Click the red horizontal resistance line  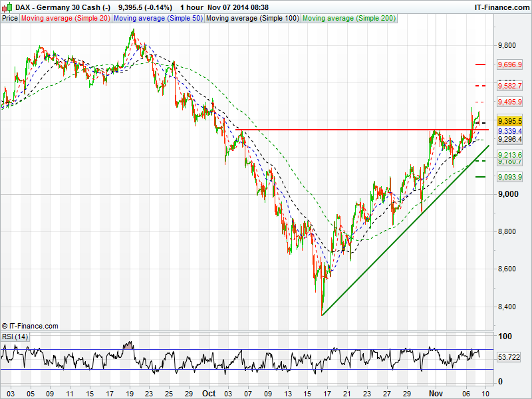362,130
